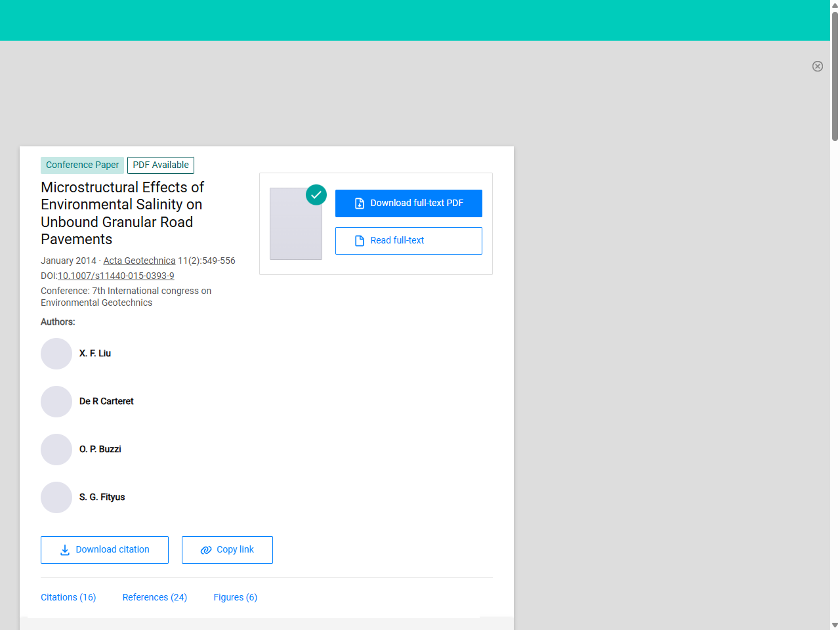840x630 pixels.
Task: Click the green checkmark badge on preview
Action: 316,195
